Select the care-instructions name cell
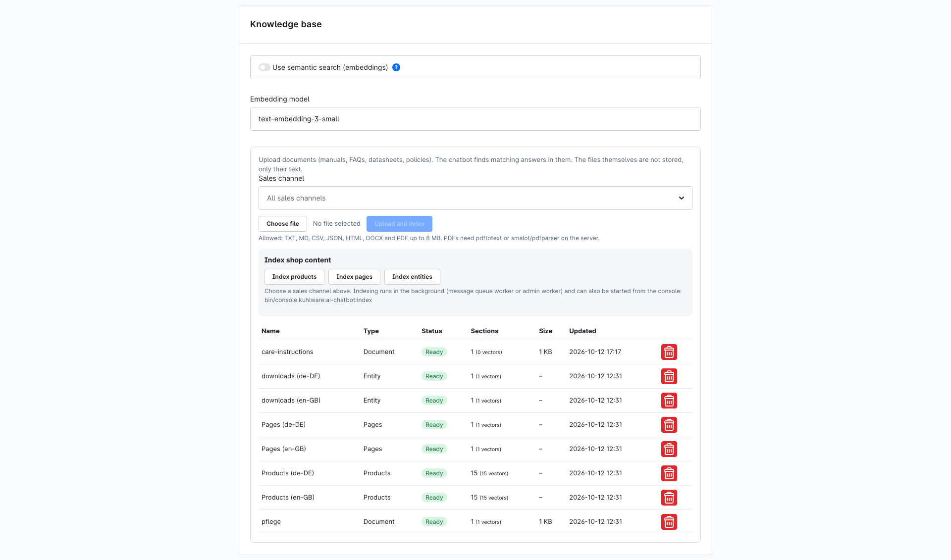 pyautogui.click(x=287, y=352)
